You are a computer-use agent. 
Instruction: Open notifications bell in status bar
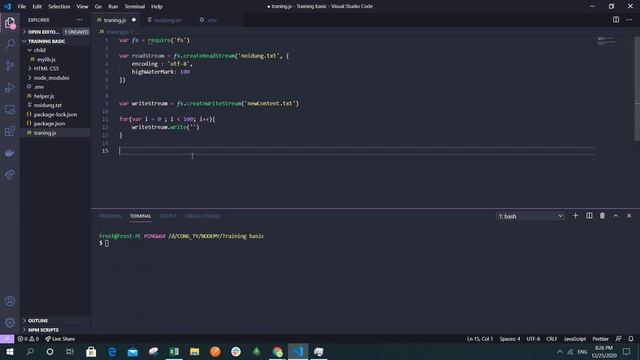pyautogui.click(x=631, y=339)
